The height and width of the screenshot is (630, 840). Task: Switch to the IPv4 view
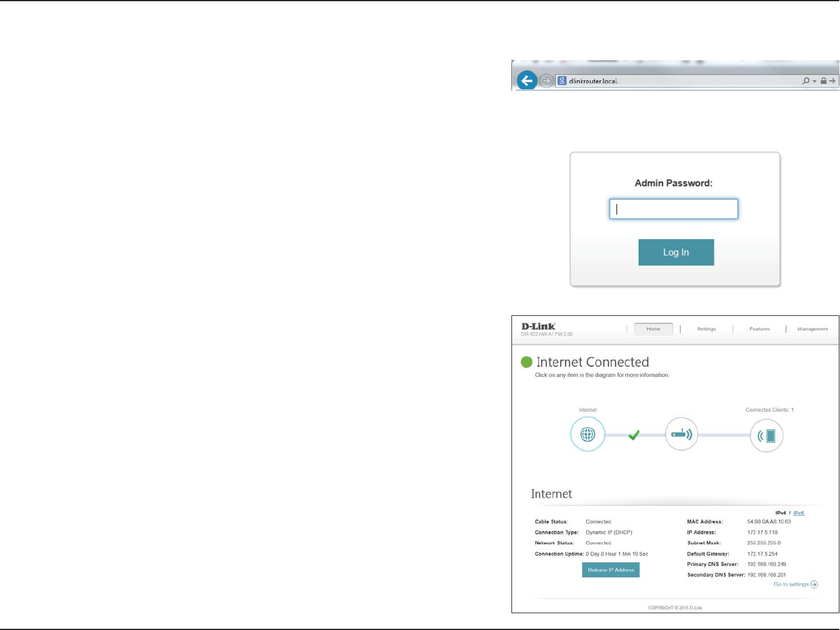tap(781, 513)
